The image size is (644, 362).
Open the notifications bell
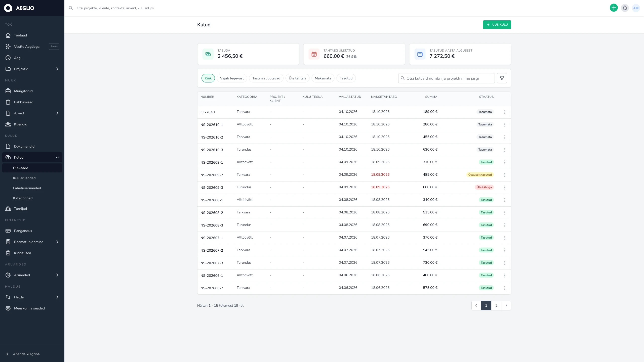pos(625,8)
